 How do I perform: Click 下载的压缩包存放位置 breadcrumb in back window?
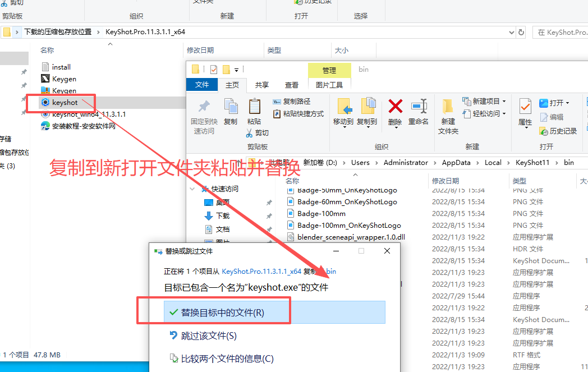(x=58, y=32)
